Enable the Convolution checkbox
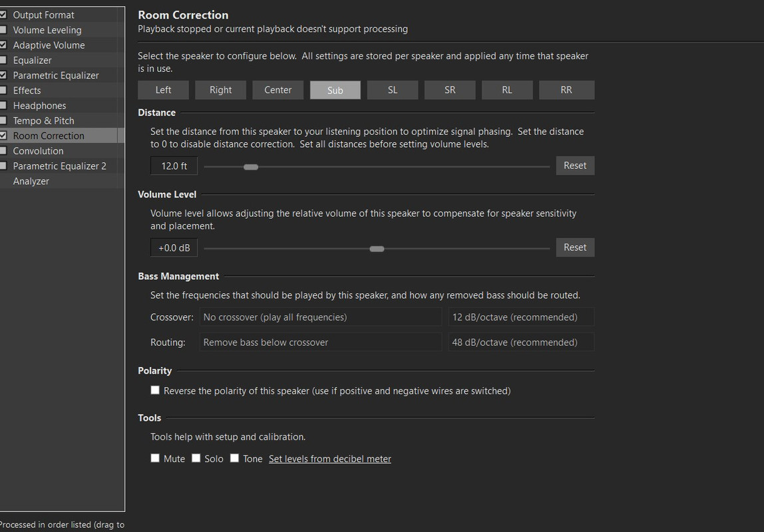This screenshot has height=532, width=764. click(3, 150)
